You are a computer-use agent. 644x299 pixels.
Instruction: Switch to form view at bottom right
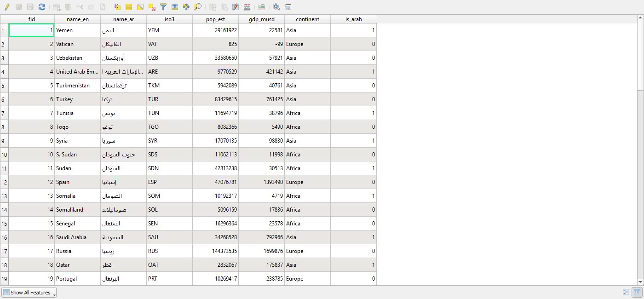[x=626, y=292]
